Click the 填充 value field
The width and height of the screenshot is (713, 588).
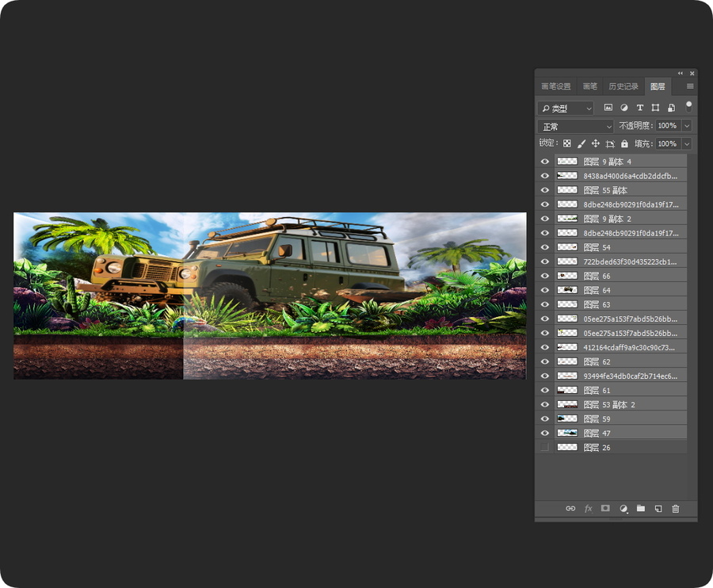668,143
